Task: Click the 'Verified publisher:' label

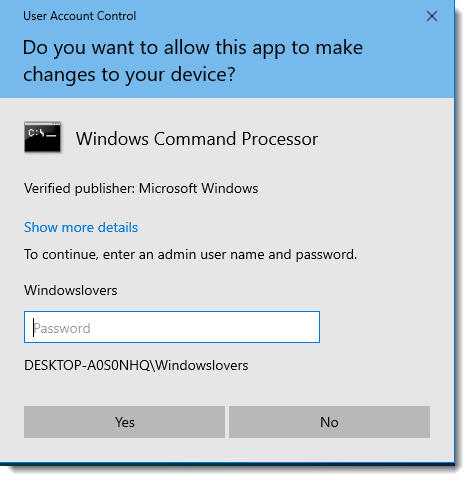Action: pos(79,188)
